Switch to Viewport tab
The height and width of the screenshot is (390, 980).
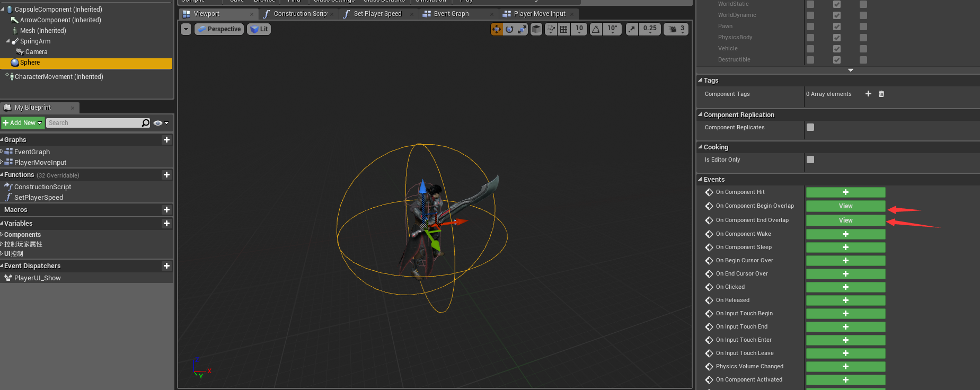218,14
